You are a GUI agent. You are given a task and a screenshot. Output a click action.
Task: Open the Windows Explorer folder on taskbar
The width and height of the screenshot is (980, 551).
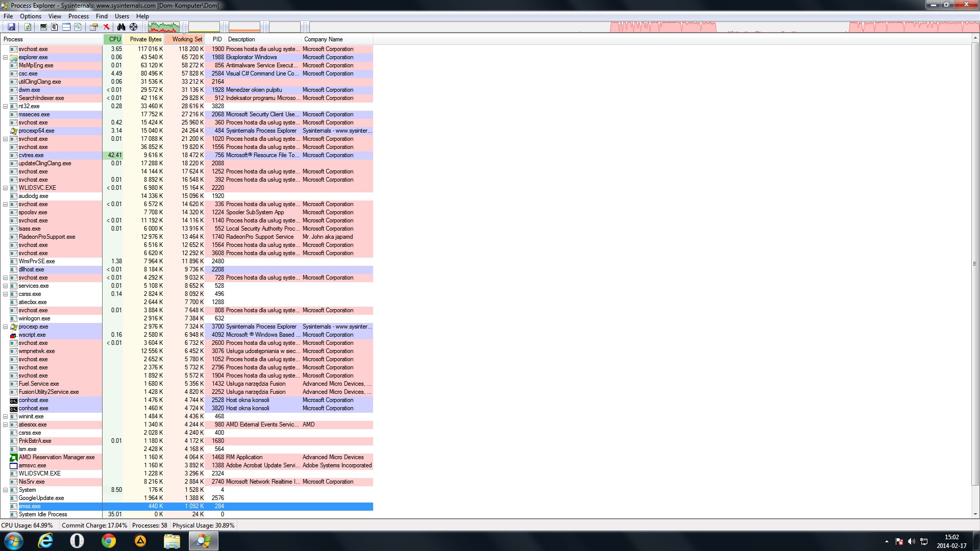[x=172, y=541]
